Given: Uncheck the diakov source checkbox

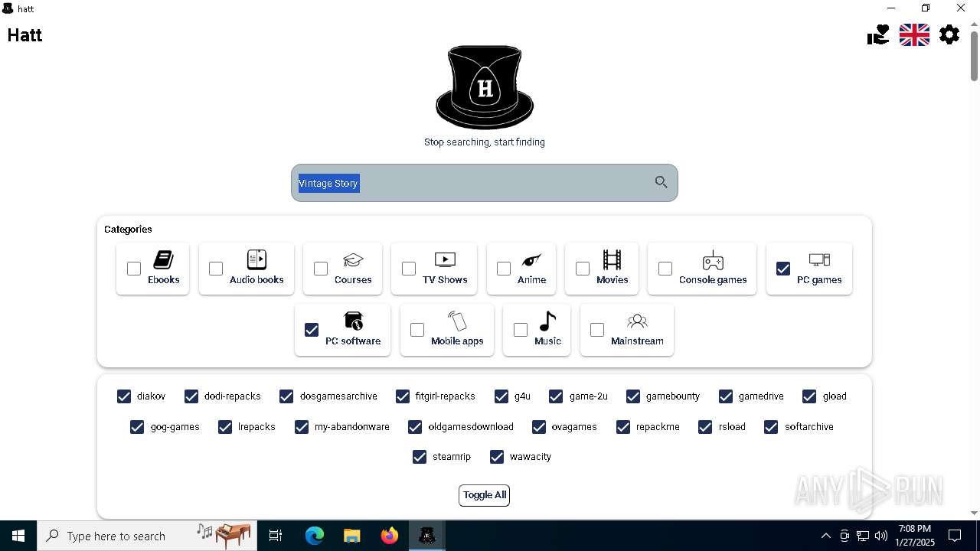Looking at the screenshot, I should pos(124,396).
